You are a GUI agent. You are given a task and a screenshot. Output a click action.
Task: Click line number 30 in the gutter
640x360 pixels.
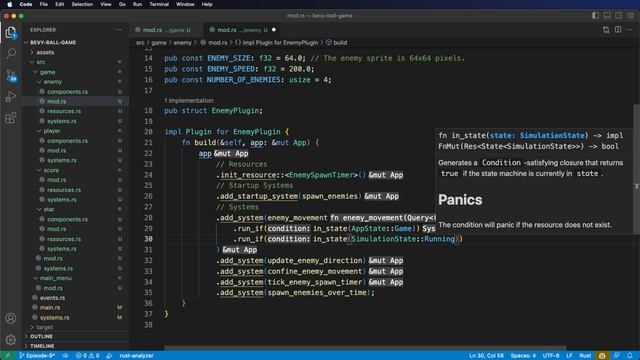click(x=148, y=239)
